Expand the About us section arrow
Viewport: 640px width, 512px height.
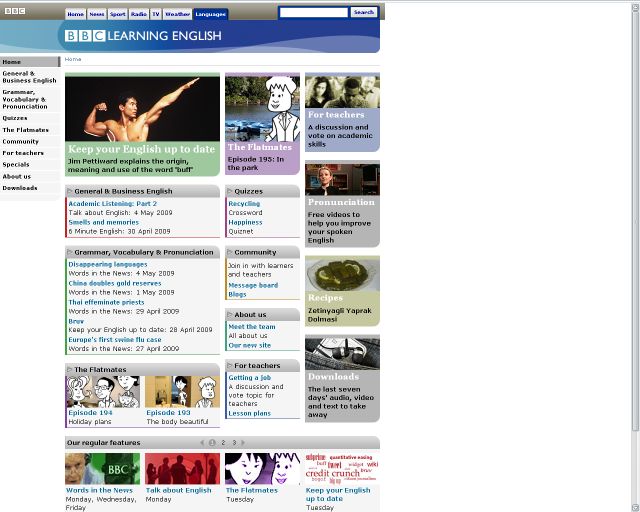tap(229, 314)
